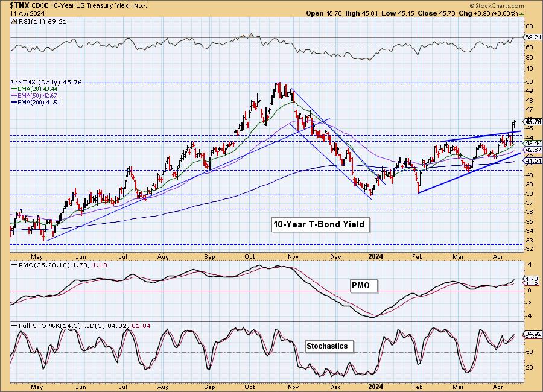This screenshot has width=543, height=392.
Task: Click 'Apr' on the bottom date axis below Stochastics
Action: click(498, 387)
